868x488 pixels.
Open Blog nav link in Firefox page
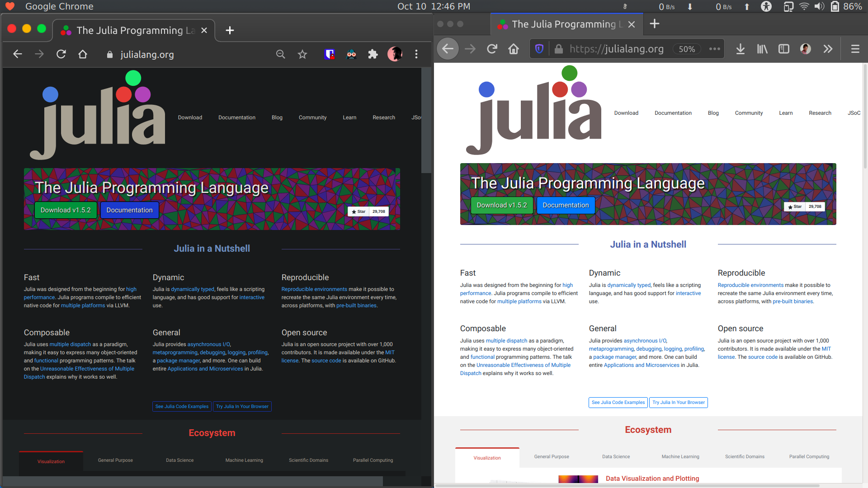713,113
